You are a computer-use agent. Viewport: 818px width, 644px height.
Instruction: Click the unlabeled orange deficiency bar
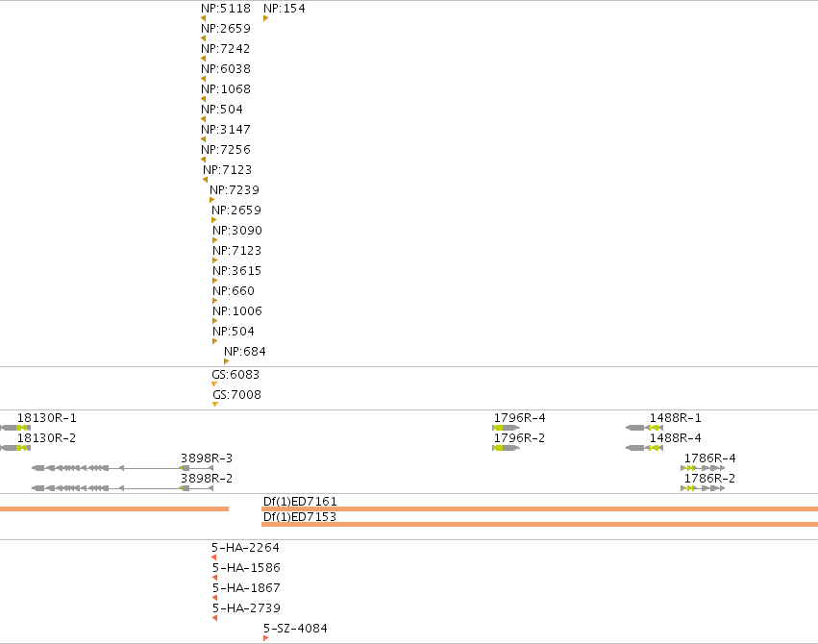point(114,508)
